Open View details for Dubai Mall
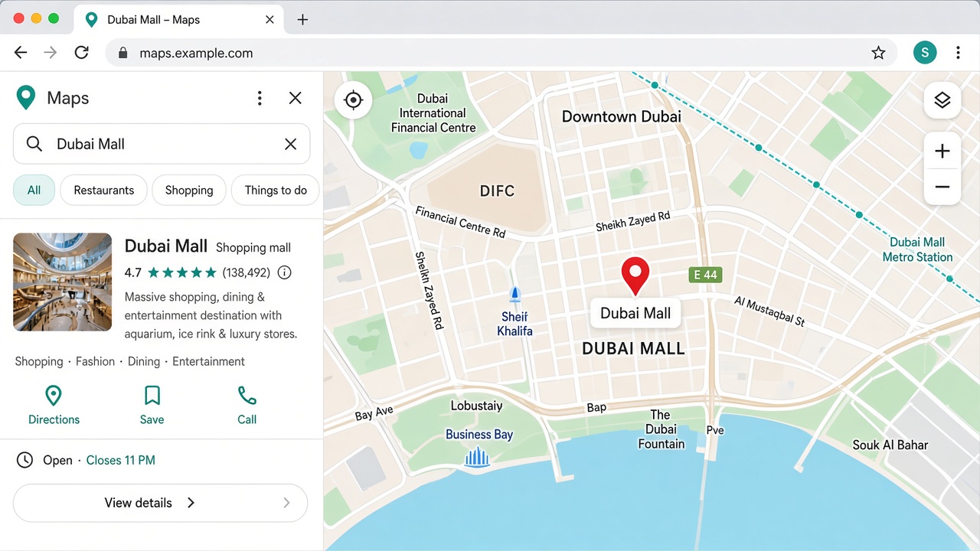Screen dimensions: 980x551 coord(160,503)
